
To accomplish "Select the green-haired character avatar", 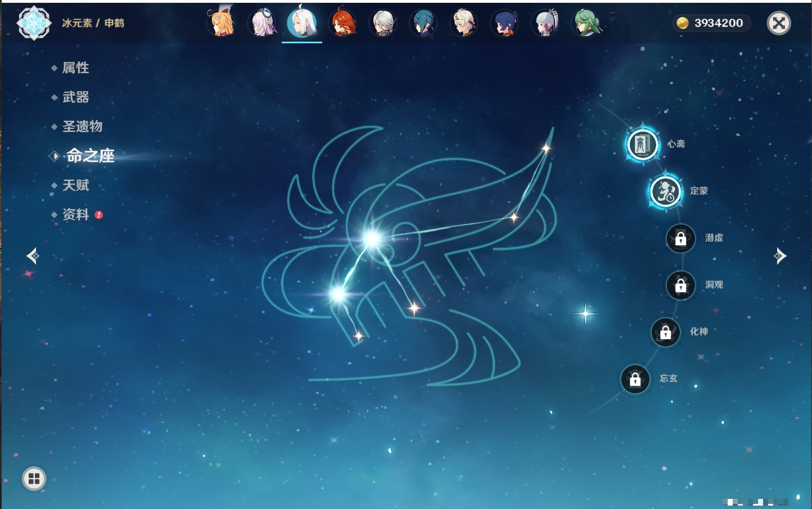I will coord(586,23).
